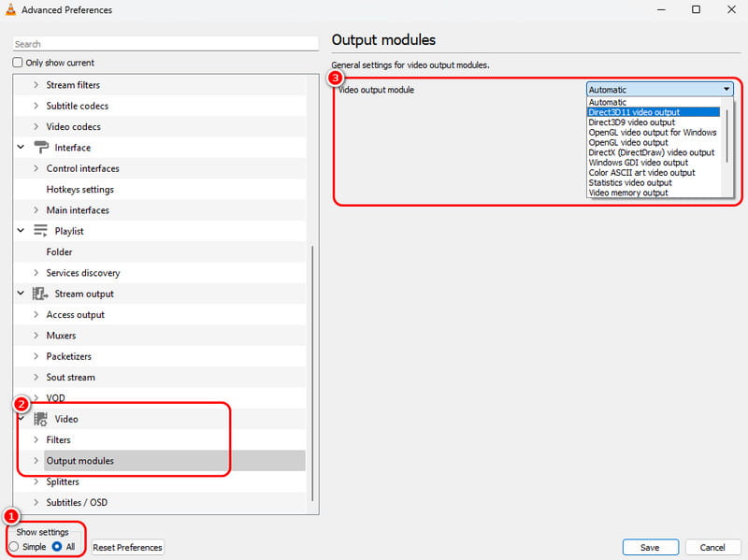
Task: Click the Save button
Action: point(650,548)
